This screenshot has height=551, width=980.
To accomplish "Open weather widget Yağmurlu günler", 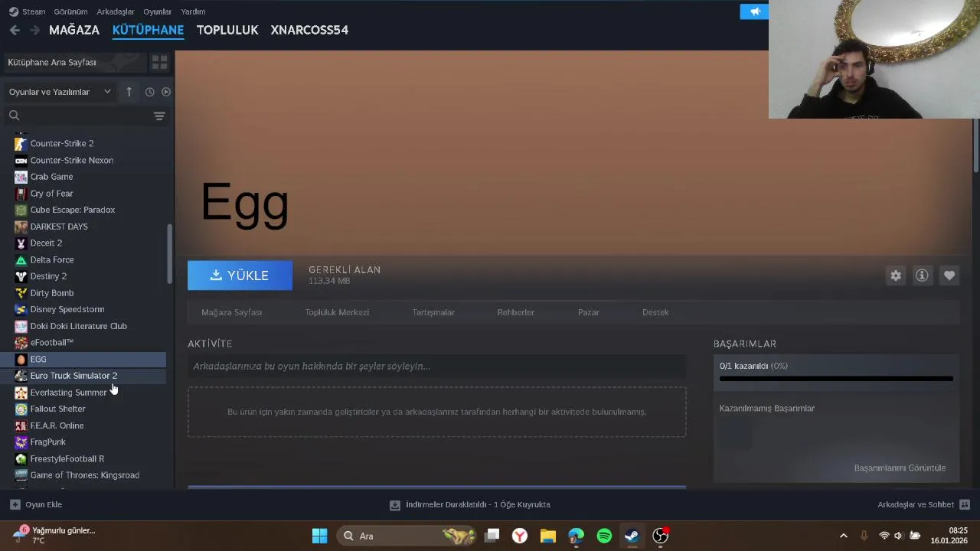I will [x=54, y=535].
